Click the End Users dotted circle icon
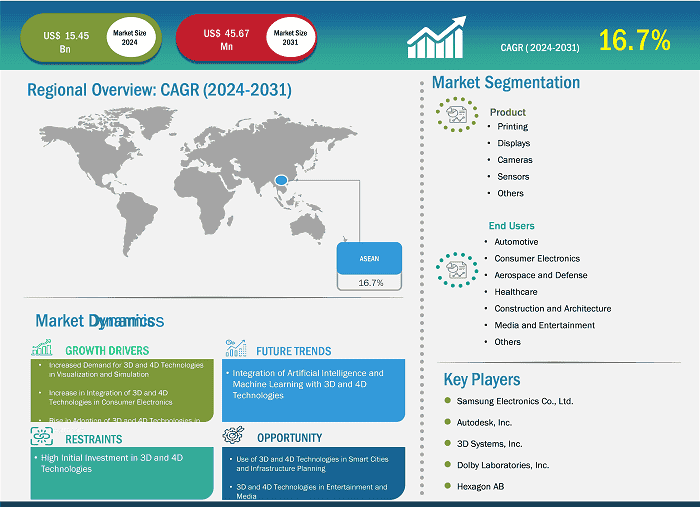 point(457,270)
